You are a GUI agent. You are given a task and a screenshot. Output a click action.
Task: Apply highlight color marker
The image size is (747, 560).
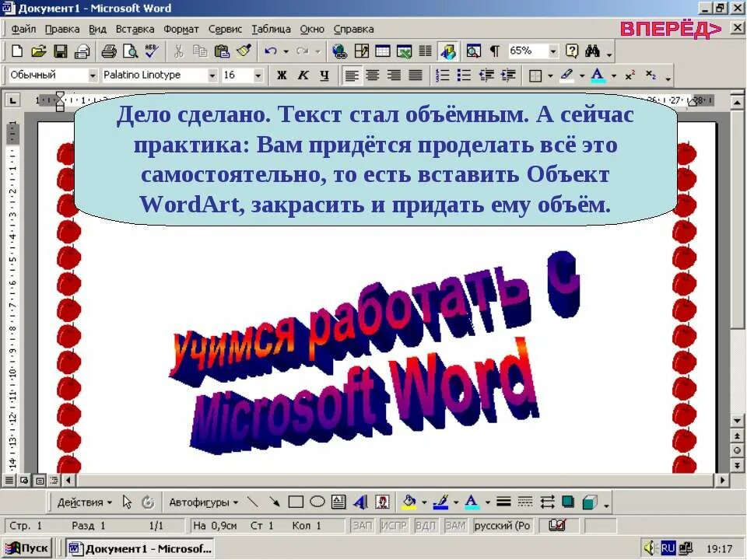pos(566,75)
